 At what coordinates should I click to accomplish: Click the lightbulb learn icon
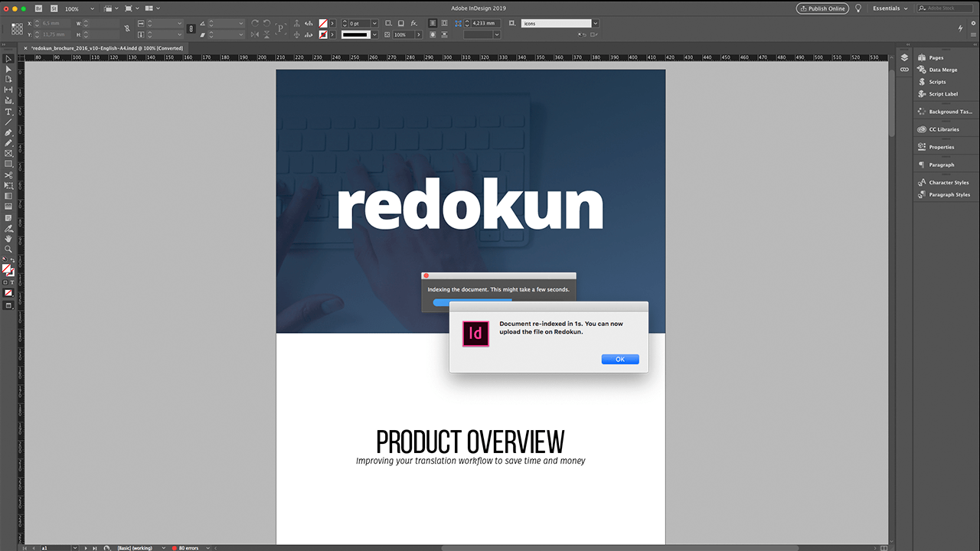point(858,8)
